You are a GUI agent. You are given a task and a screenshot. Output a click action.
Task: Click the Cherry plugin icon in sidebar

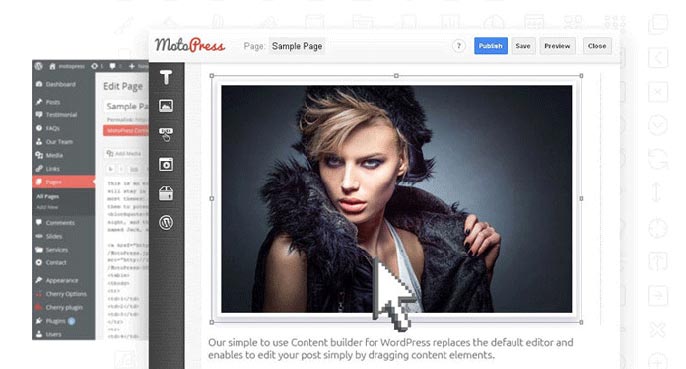[x=39, y=307]
